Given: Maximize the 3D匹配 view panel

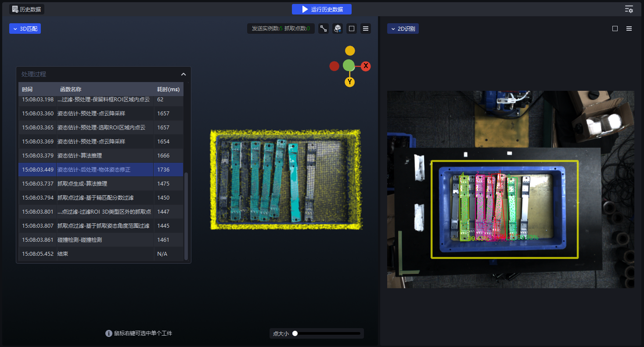Looking at the screenshot, I should pyautogui.click(x=352, y=29).
